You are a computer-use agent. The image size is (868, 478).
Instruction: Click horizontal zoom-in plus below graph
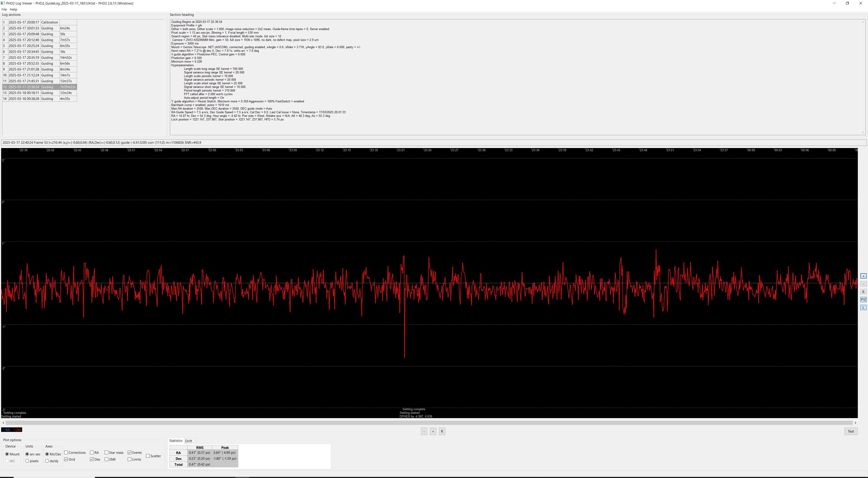[x=433, y=431]
